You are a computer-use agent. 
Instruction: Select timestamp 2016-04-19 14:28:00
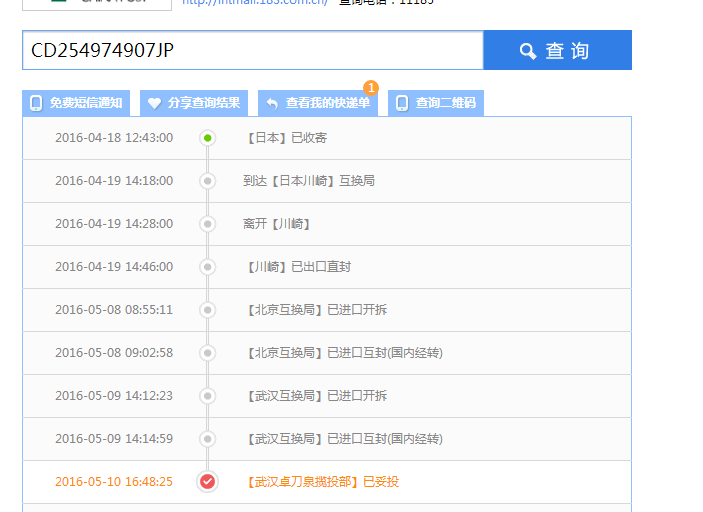[114, 224]
